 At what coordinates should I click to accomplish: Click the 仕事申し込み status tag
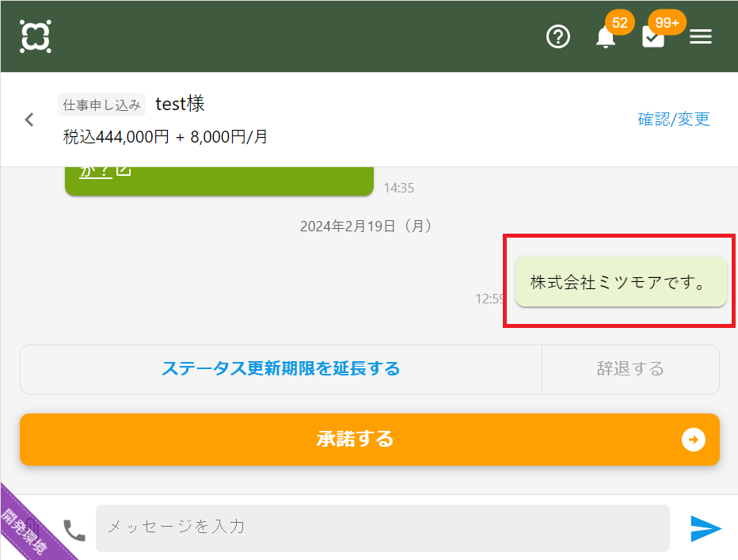coord(101,105)
